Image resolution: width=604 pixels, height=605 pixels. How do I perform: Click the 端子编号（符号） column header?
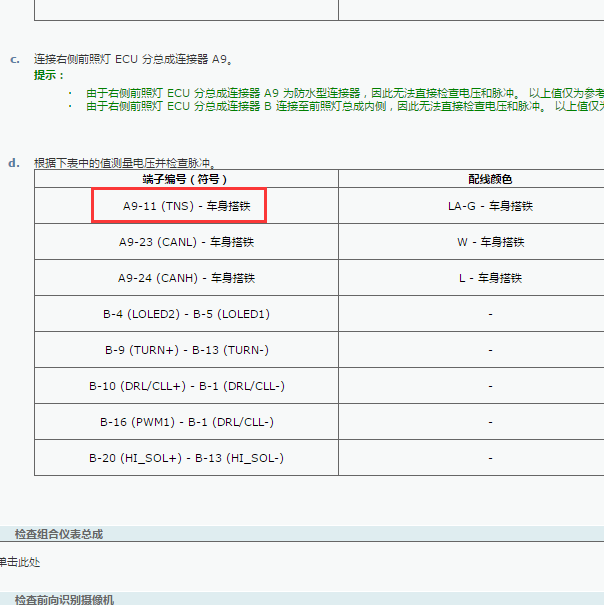(x=186, y=179)
